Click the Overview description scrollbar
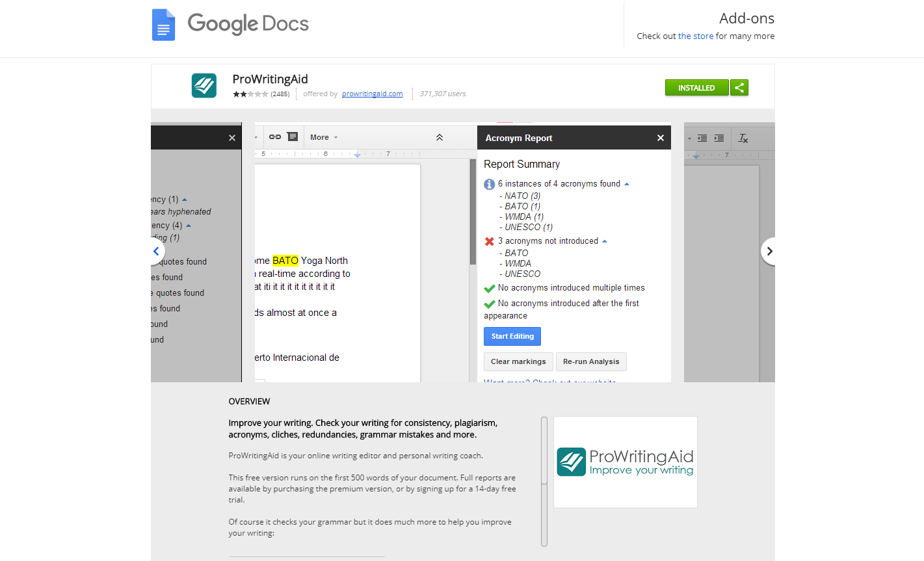 [544, 482]
